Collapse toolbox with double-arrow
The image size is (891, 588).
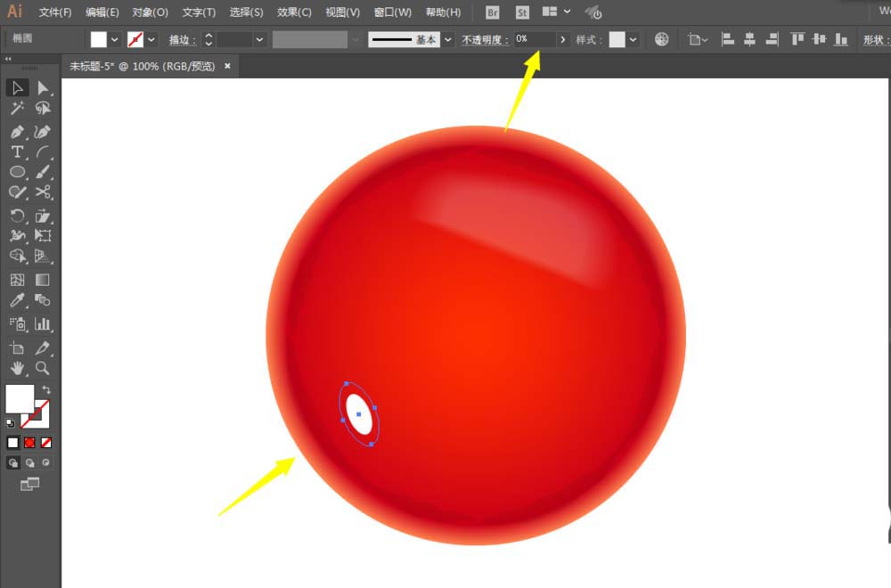pos(8,59)
